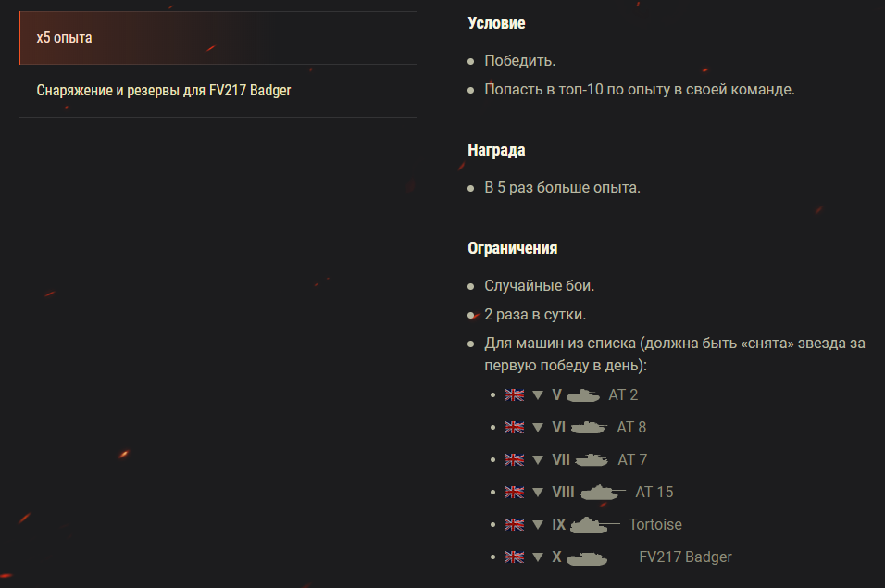Click the UK flag next to AT 2
Screen dimensions: 885x588
(x=515, y=395)
